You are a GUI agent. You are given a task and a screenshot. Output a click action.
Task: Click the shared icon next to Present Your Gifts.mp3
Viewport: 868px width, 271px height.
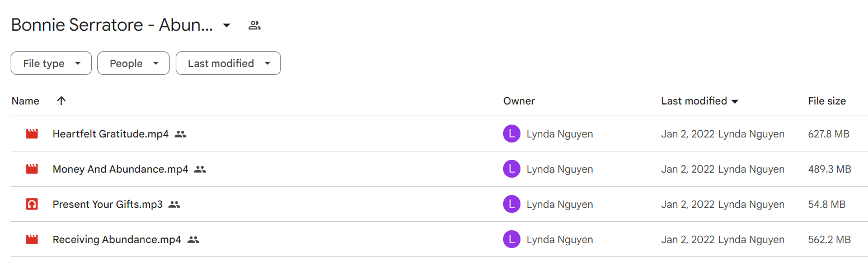pyautogui.click(x=174, y=205)
